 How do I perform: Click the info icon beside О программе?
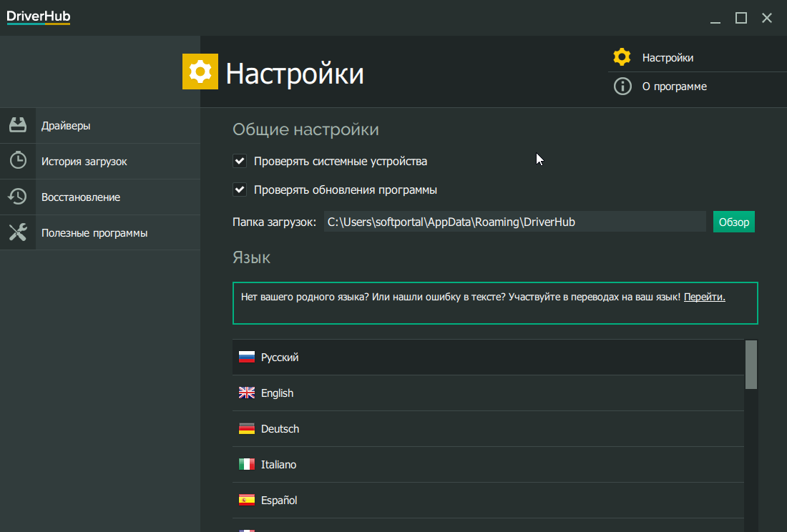[x=622, y=87]
